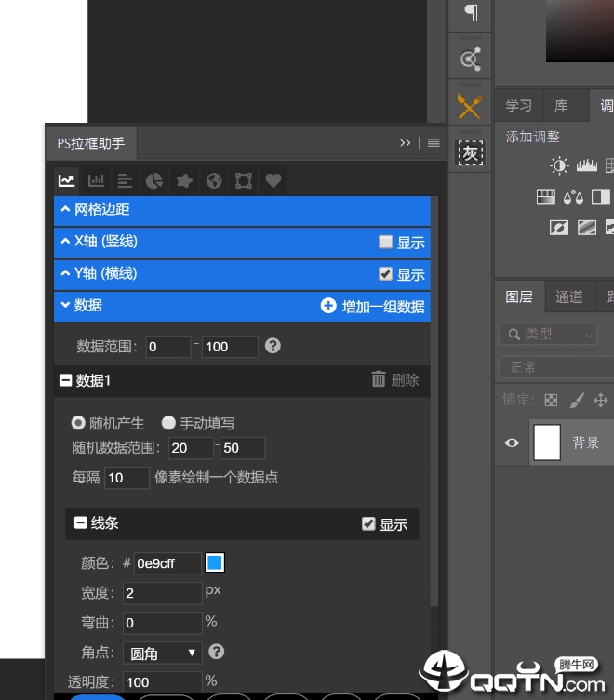Toggle 线条 显示 checkbox

click(x=368, y=523)
